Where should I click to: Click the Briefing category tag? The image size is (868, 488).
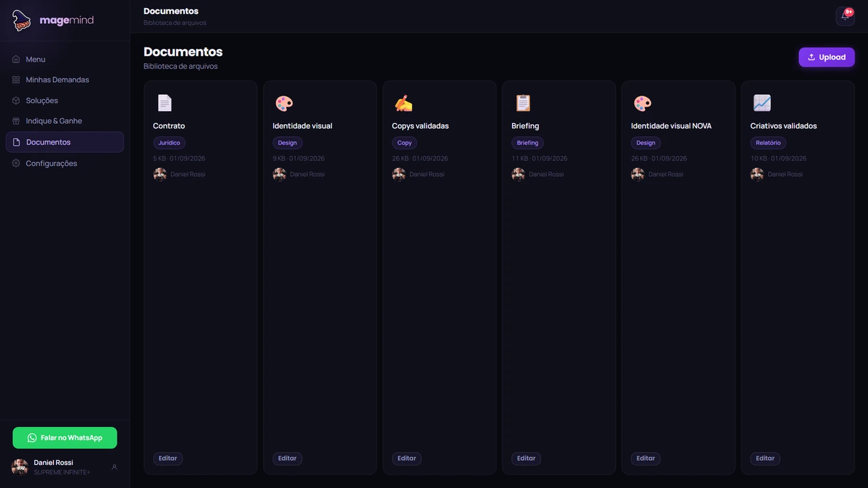[x=528, y=143]
